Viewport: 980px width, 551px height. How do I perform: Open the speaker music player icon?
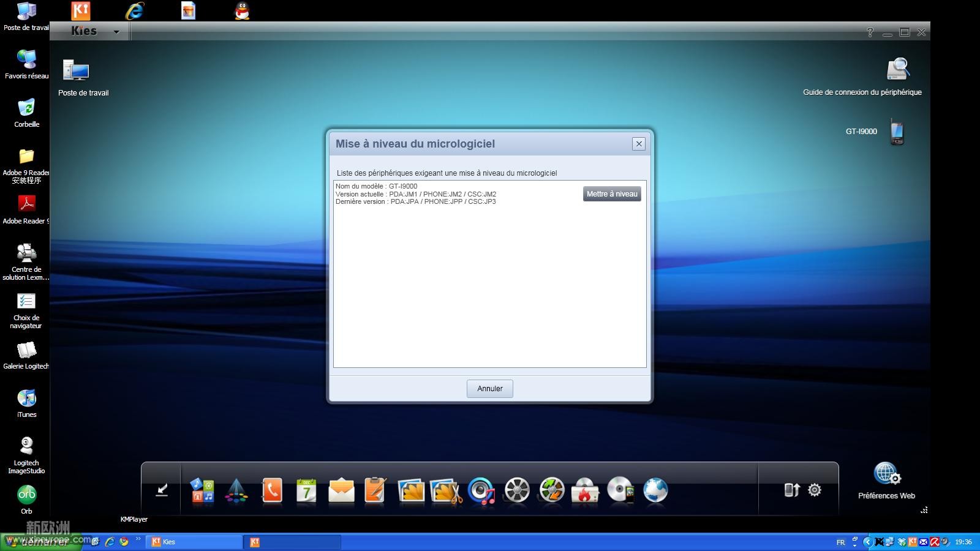pos(481,491)
